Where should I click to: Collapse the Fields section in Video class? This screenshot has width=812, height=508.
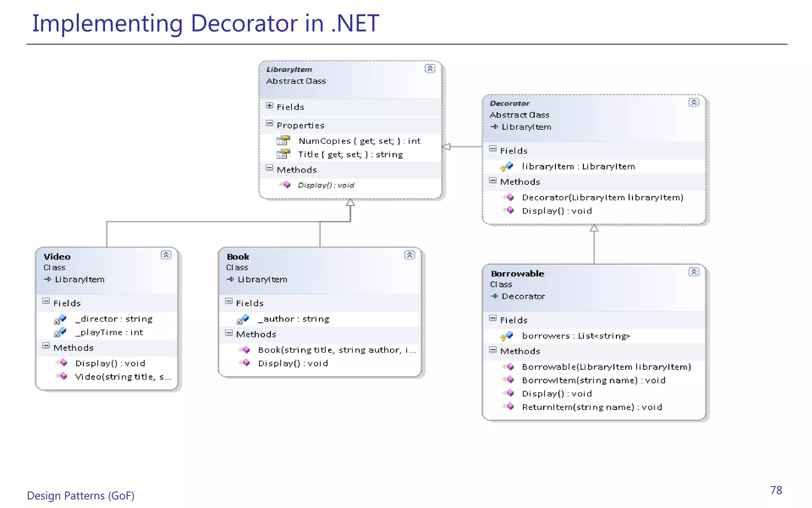(x=46, y=301)
